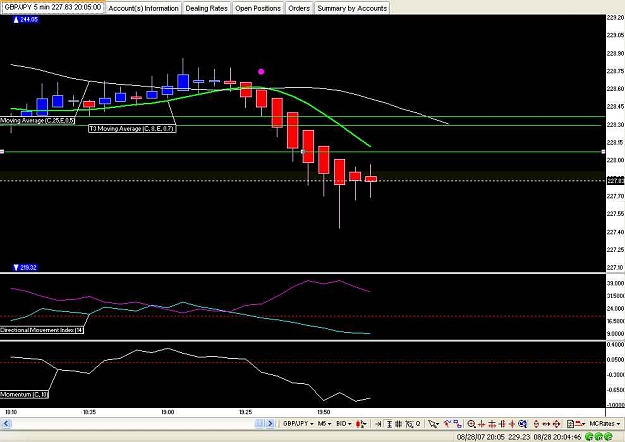Click the horizontal compress bars icon
Screen dimensions: 625x442
[x=399, y=424]
